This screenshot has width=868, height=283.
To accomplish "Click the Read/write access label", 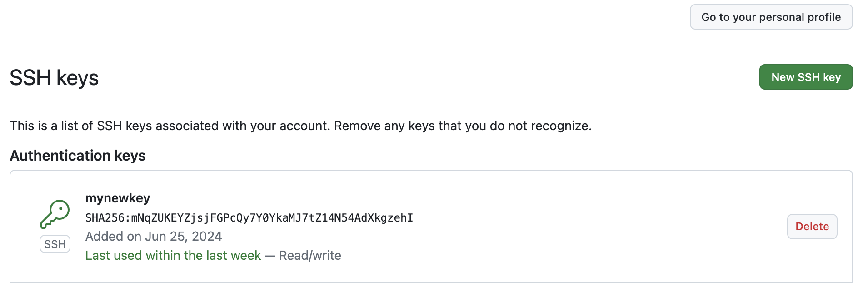I will point(310,256).
